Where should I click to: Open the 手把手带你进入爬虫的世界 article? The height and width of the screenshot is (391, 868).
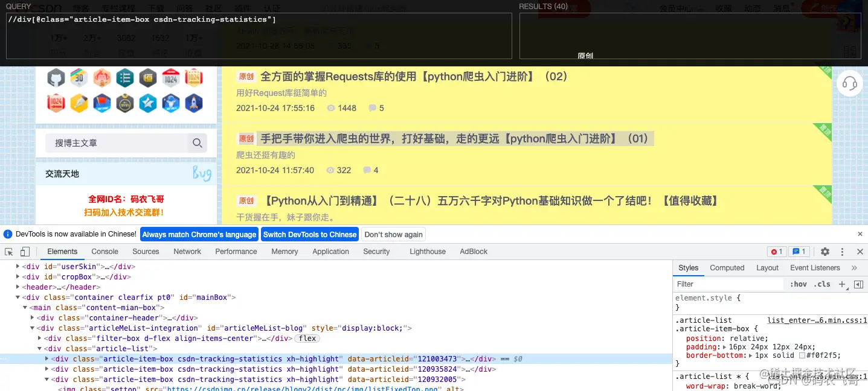point(456,139)
